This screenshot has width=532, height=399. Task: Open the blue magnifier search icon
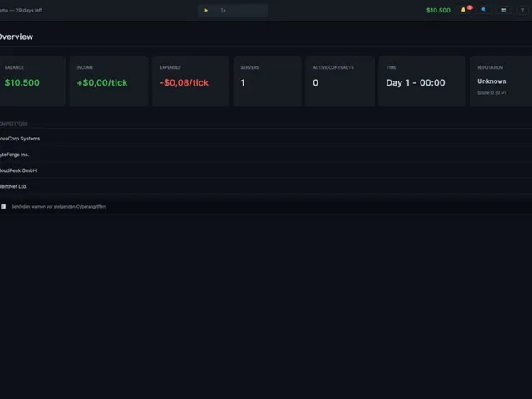click(484, 10)
